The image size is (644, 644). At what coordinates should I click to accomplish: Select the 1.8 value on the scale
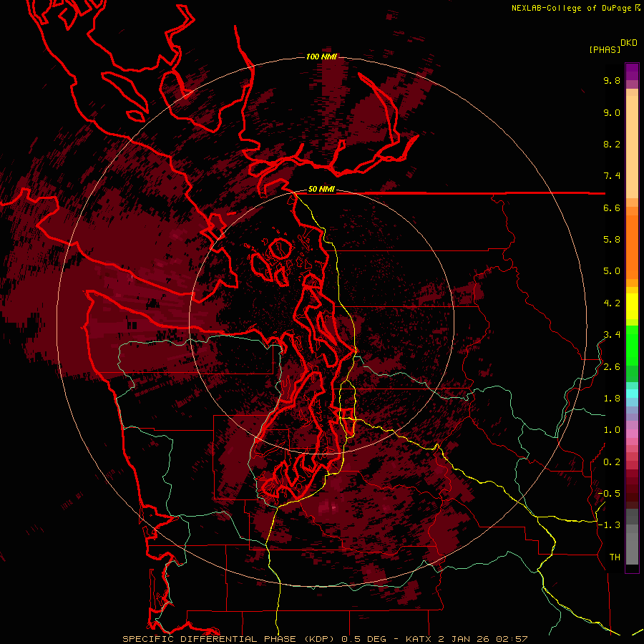tap(612, 399)
